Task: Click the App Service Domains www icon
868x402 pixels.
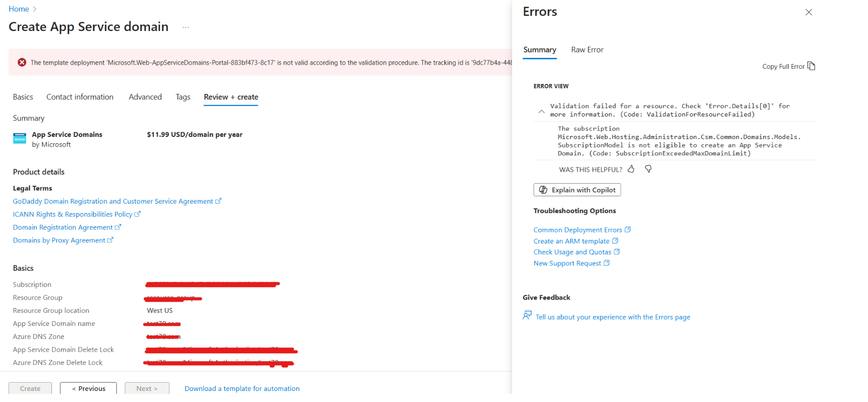Action: (x=19, y=139)
